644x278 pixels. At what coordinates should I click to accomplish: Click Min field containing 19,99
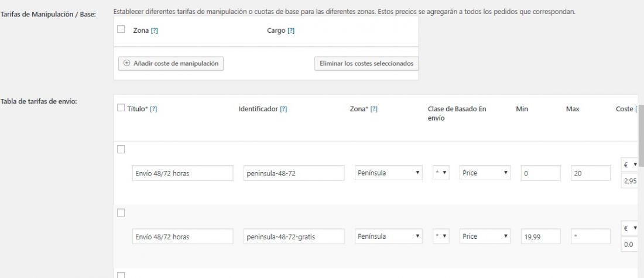[x=540, y=236]
